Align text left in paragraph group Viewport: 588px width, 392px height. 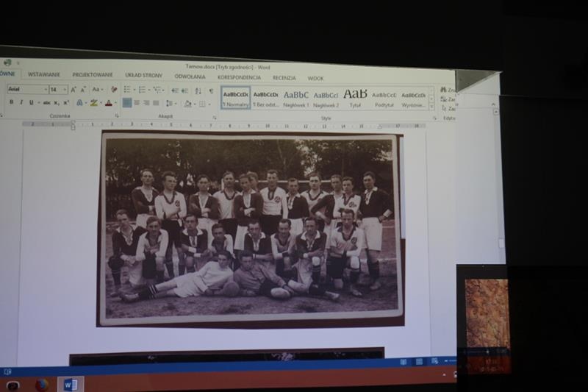coord(127,103)
